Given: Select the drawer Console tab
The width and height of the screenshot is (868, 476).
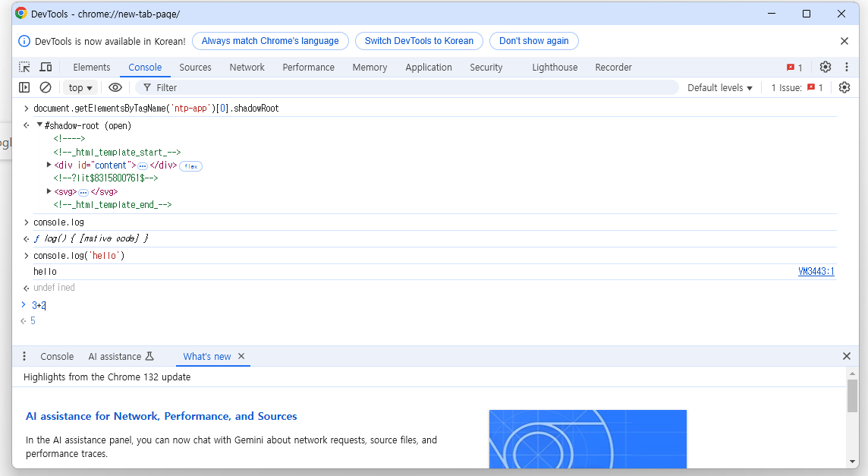Looking at the screenshot, I should pyautogui.click(x=57, y=356).
